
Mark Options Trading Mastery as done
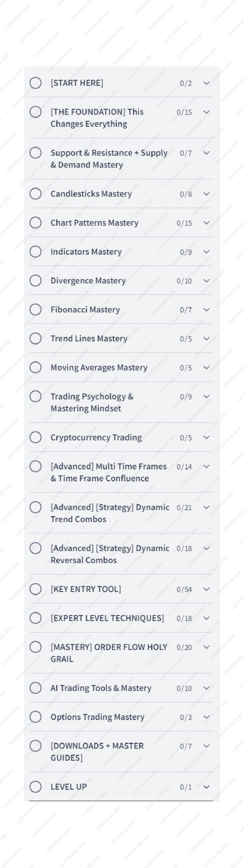click(35, 717)
